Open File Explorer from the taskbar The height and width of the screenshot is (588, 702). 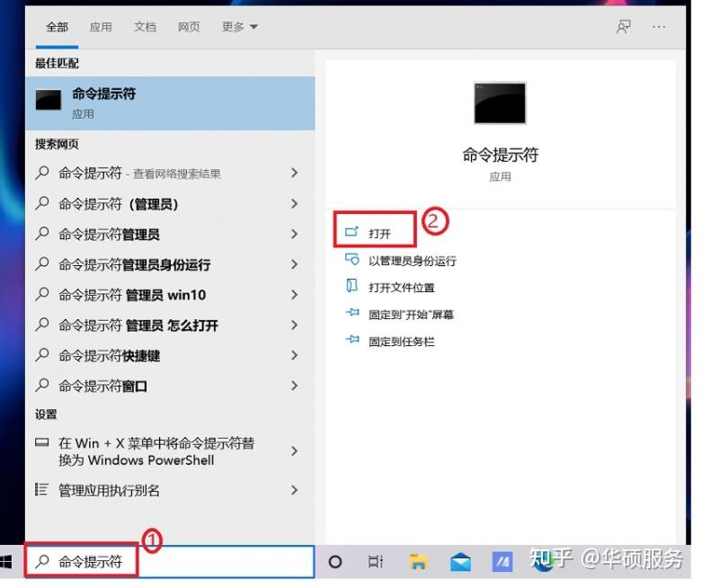(418, 562)
